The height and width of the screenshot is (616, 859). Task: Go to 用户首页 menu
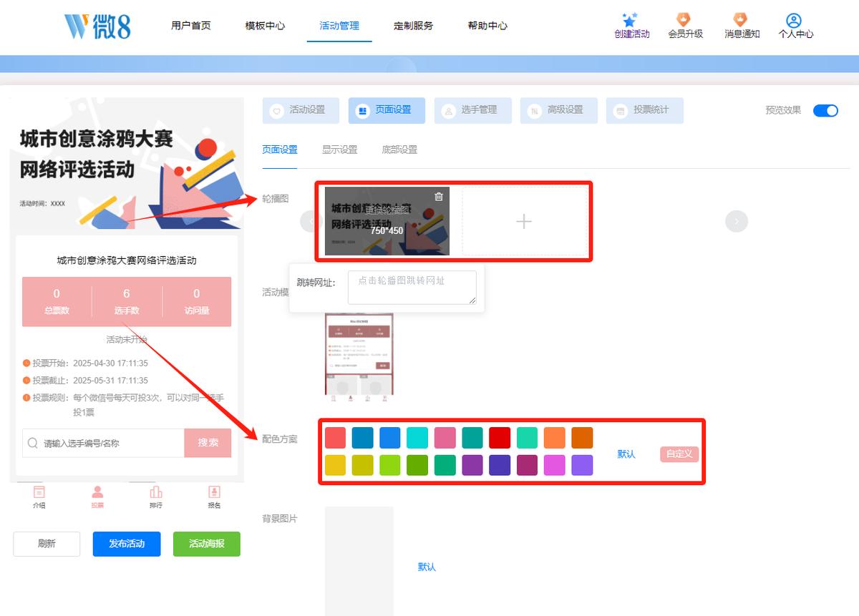(x=191, y=26)
